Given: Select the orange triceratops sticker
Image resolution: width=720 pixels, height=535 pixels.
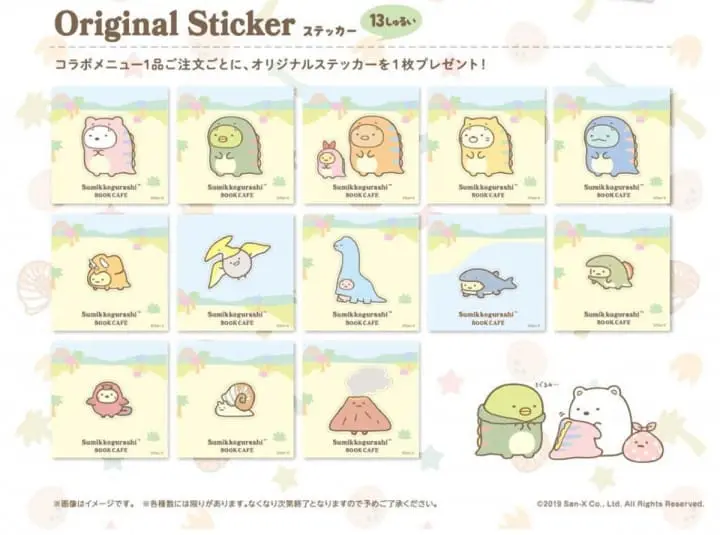Looking at the screenshot, I should coord(110,273).
